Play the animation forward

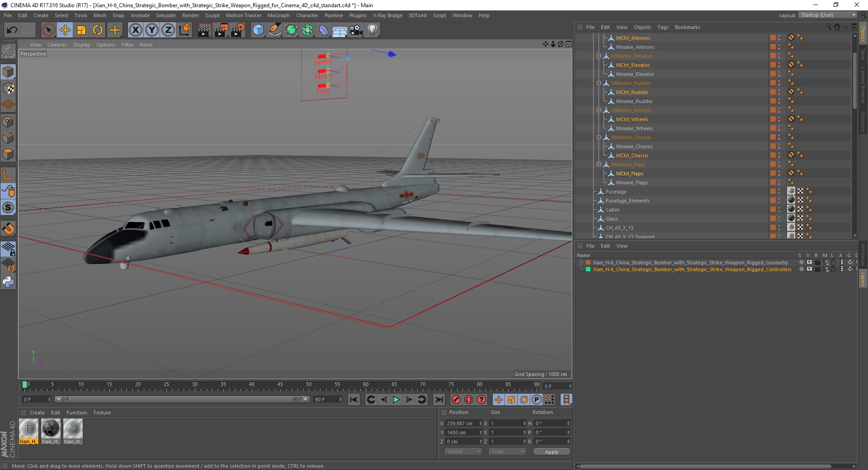(396, 399)
